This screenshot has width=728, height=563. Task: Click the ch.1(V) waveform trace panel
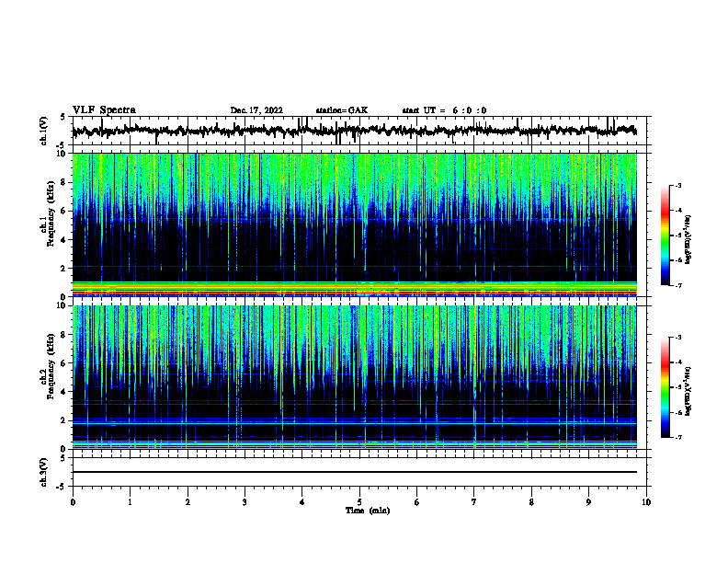[x=359, y=131]
